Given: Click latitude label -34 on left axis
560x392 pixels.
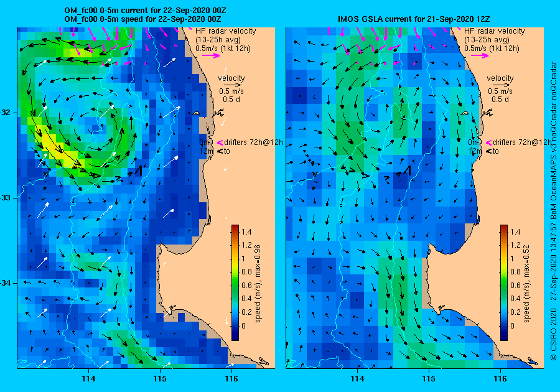Looking at the screenshot, I should (6, 283).
